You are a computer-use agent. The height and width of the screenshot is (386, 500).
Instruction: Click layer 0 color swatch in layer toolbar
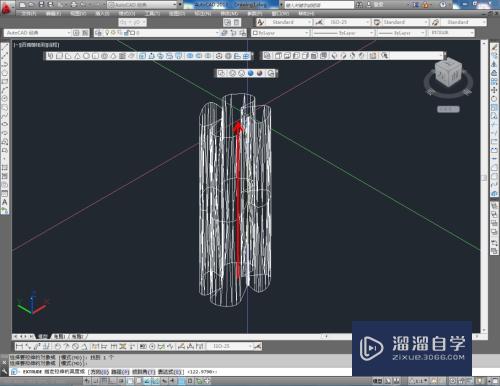coord(133,33)
